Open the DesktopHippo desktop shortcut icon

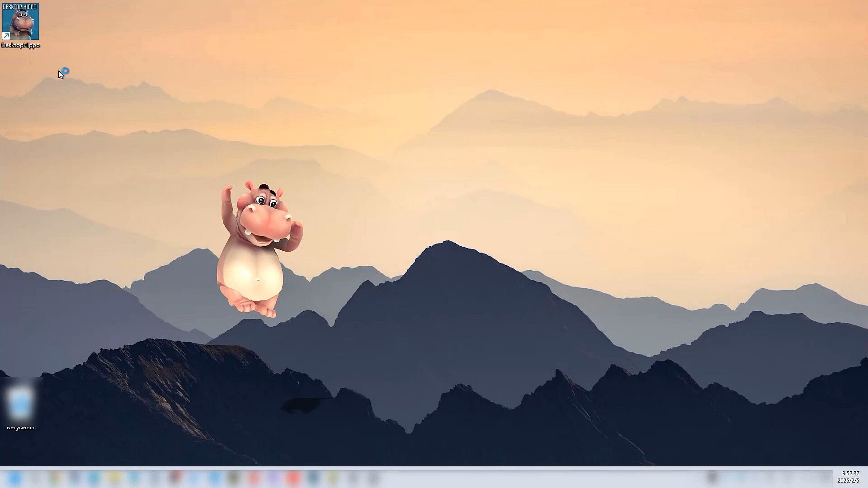pos(20,21)
